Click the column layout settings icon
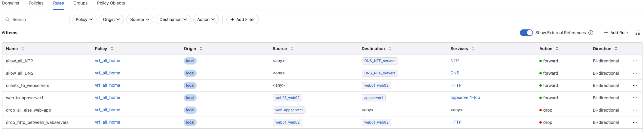Image resolution: width=644 pixels, height=132 pixels. pos(637,33)
